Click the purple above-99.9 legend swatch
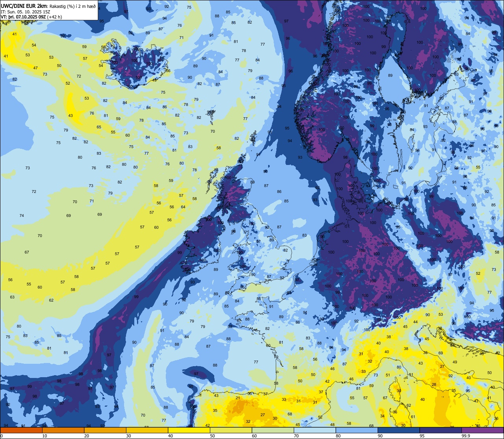The image size is (504, 439). 482,430
